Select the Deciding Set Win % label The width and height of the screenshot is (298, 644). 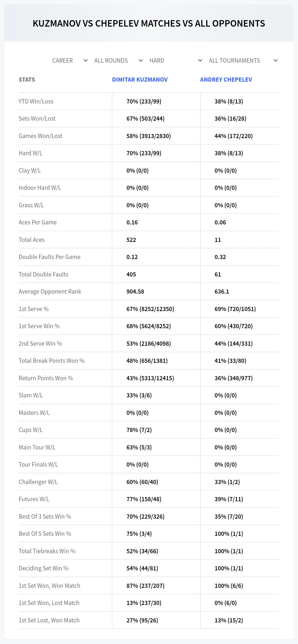(x=44, y=568)
